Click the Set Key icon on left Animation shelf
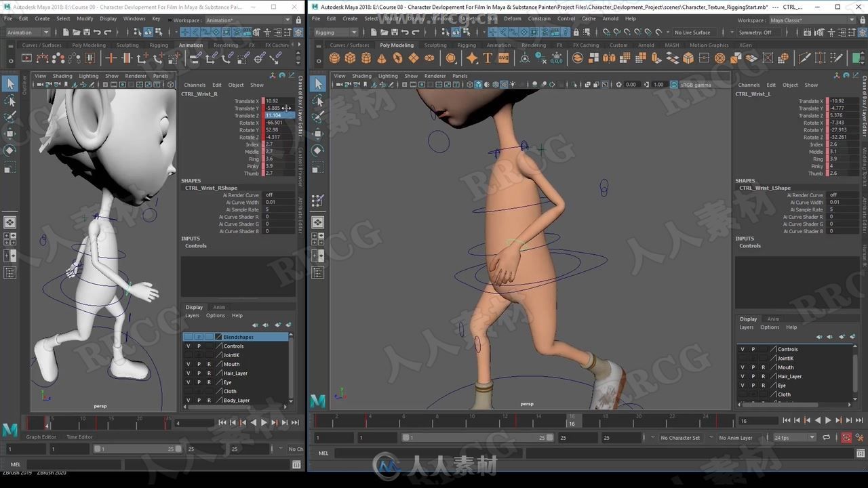The height and width of the screenshot is (488, 868). tap(111, 58)
